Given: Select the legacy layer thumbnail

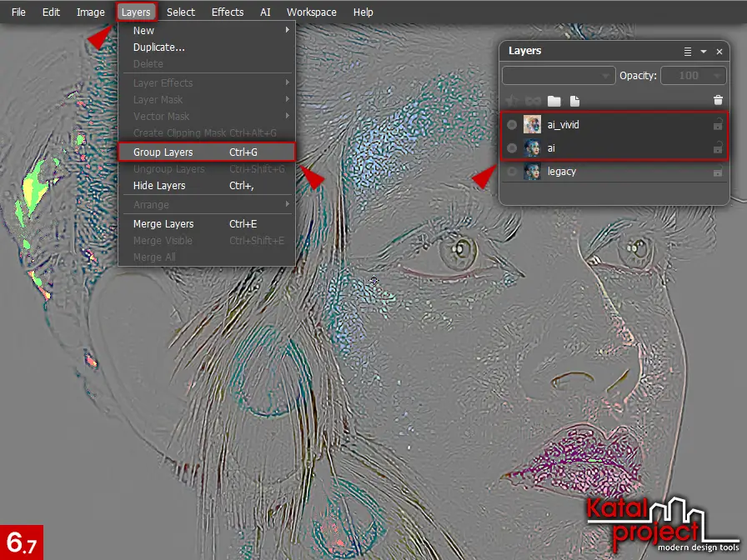Looking at the screenshot, I should (x=532, y=172).
